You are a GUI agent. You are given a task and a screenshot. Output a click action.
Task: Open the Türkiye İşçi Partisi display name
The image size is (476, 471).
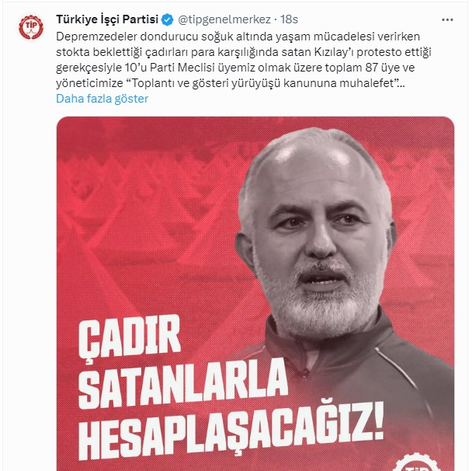107,19
